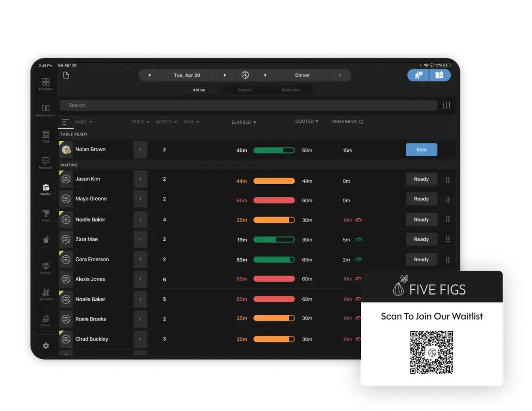Screen dimensions: 532x411
Task: Switch to the next shift after Dinner
Action: [x=340, y=75]
